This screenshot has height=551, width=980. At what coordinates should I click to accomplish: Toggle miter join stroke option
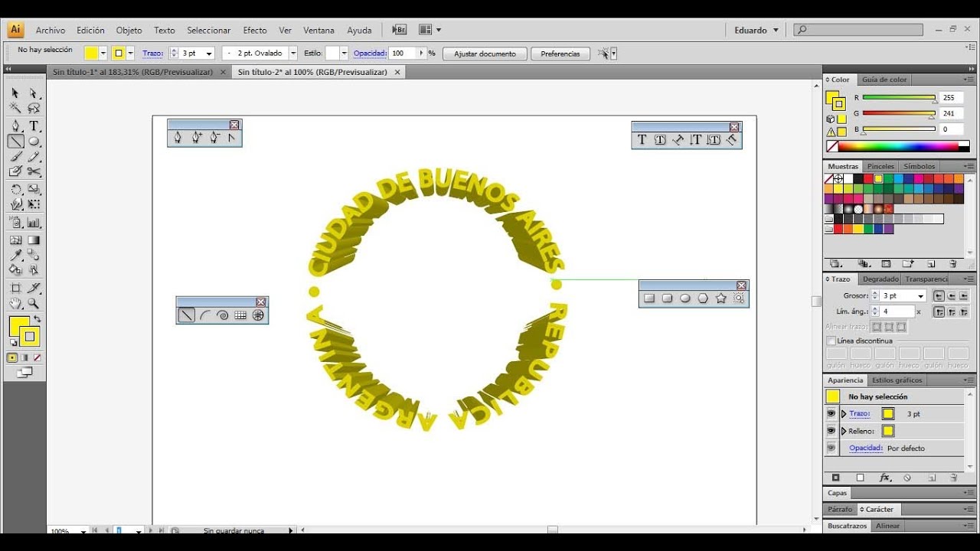click(x=939, y=311)
